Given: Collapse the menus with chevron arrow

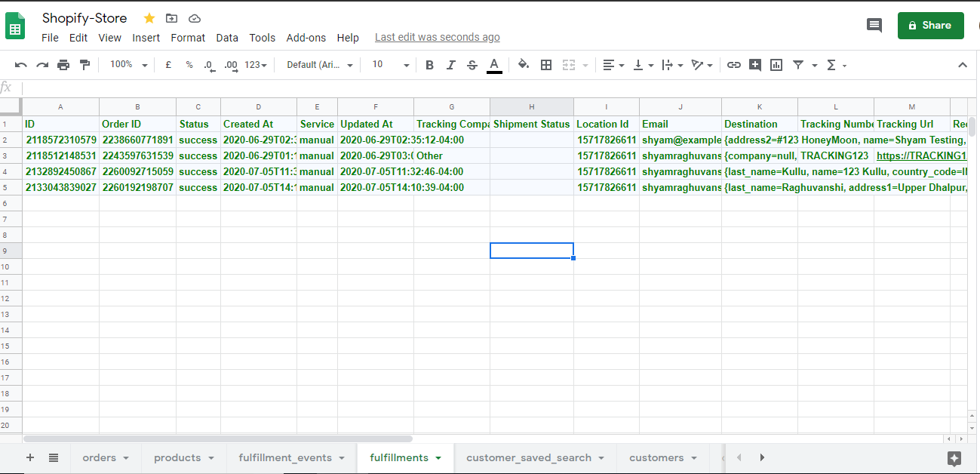Looking at the screenshot, I should [963, 65].
